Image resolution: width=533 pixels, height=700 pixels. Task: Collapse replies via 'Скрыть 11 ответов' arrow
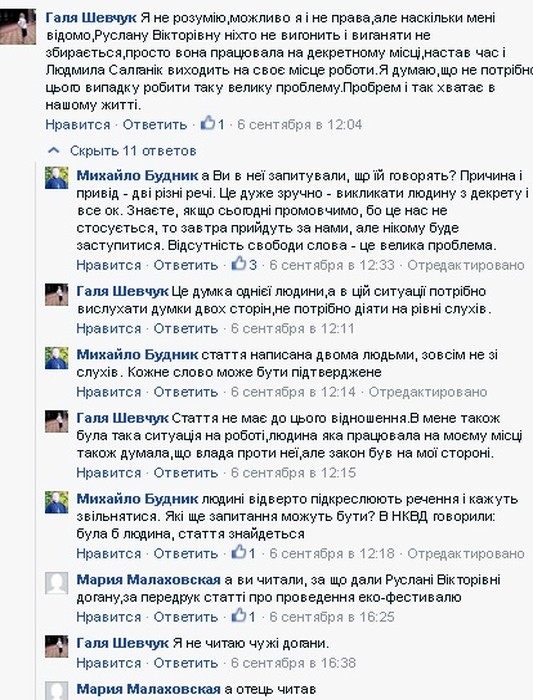54,151
